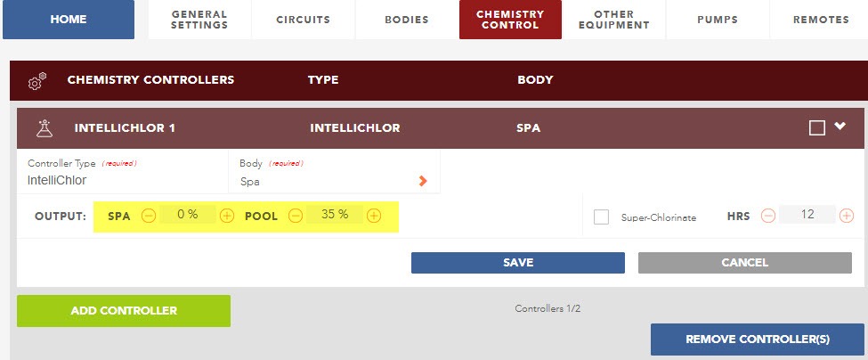The height and width of the screenshot is (360, 868).
Task: Click the Add Controller button
Action: point(124,311)
